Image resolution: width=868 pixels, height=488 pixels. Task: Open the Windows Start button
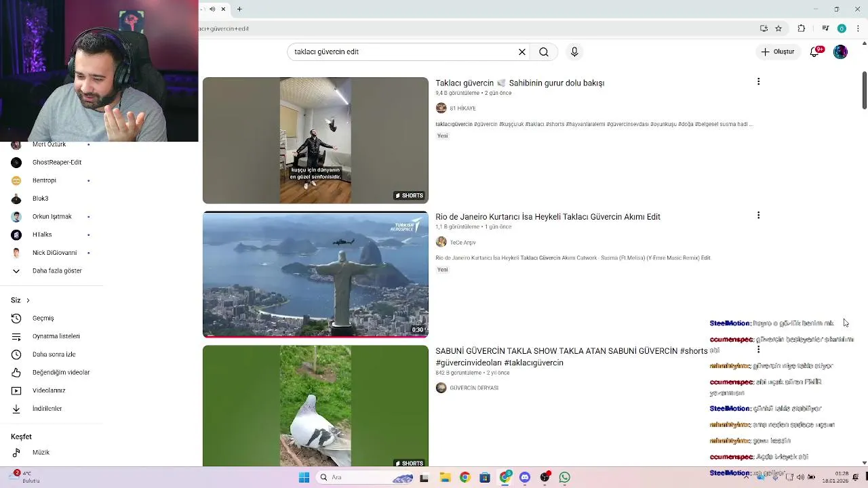tap(304, 477)
